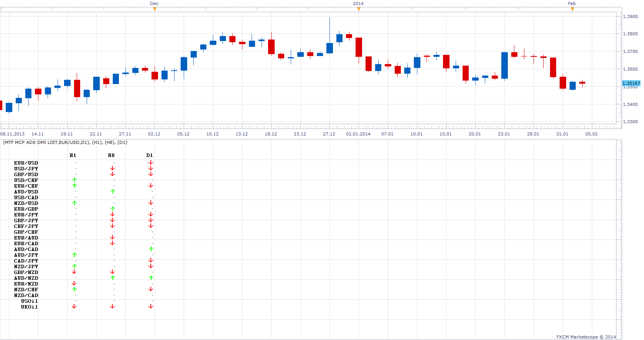Select the EUR/JPY D1 down arrow

click(151, 214)
